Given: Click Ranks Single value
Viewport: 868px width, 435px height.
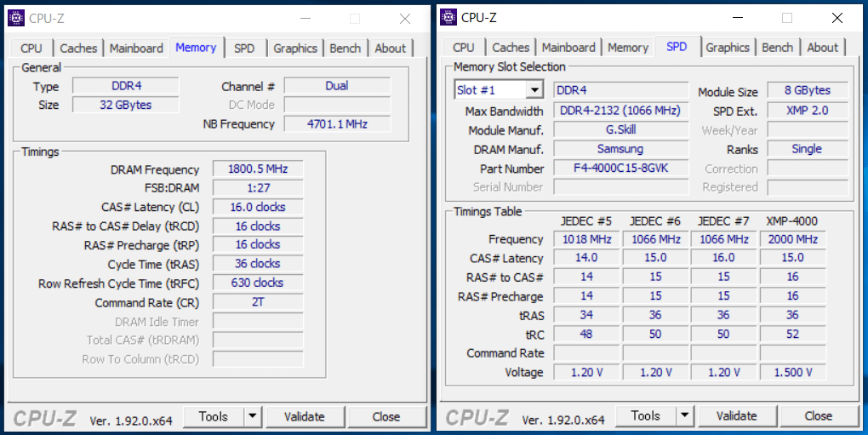Looking at the screenshot, I should [x=808, y=149].
